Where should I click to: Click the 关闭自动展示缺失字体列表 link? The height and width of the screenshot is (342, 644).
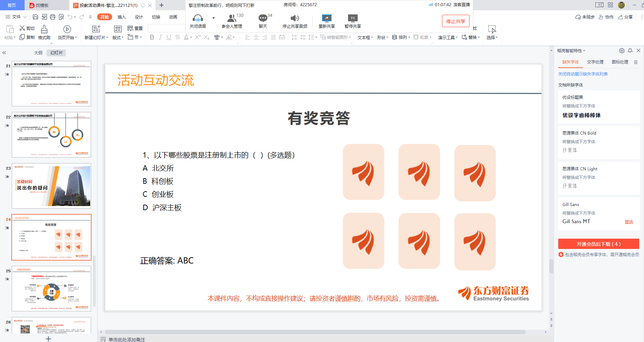[x=583, y=74]
